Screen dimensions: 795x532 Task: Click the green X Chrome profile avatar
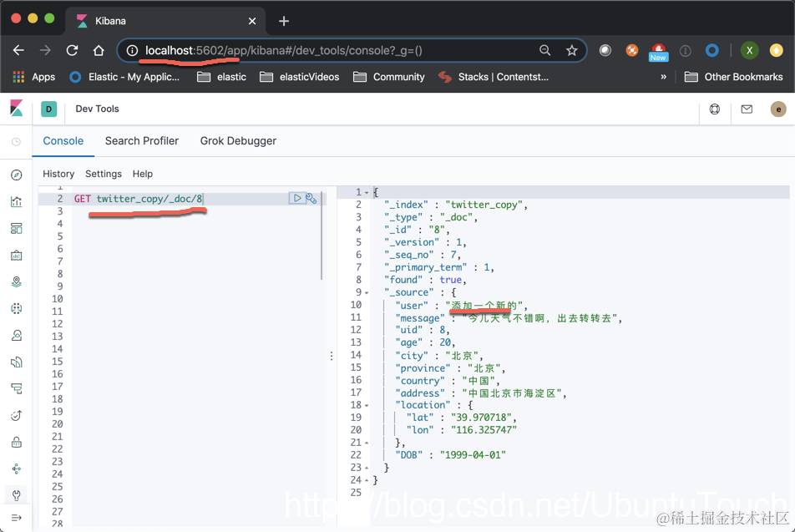(749, 50)
